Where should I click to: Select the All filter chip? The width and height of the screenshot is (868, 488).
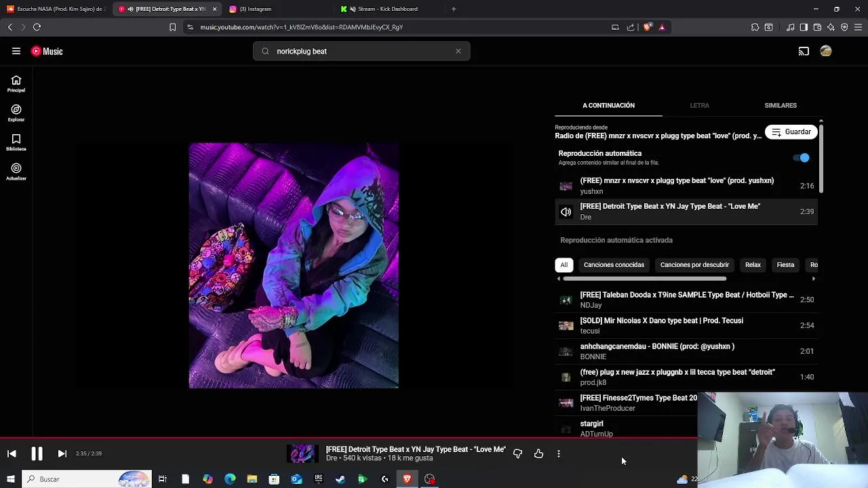pyautogui.click(x=564, y=265)
